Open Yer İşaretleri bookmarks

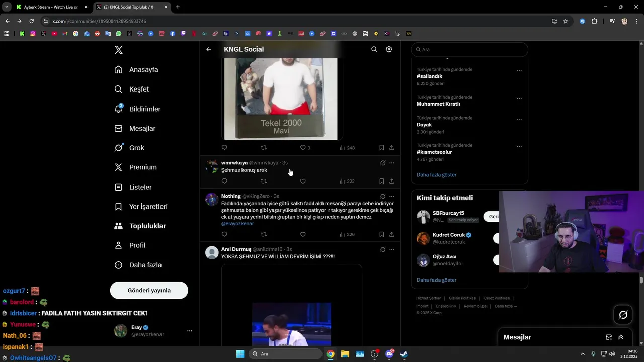pos(141,207)
